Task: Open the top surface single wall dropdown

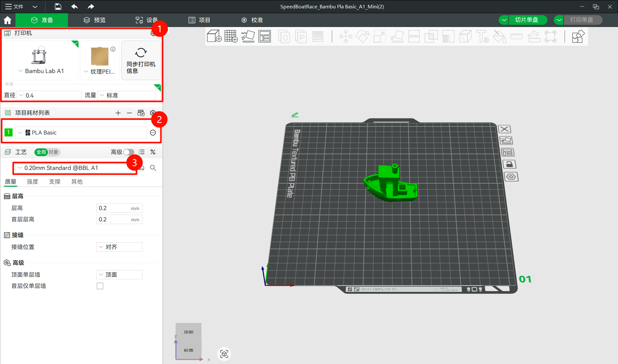Action: 119,275
